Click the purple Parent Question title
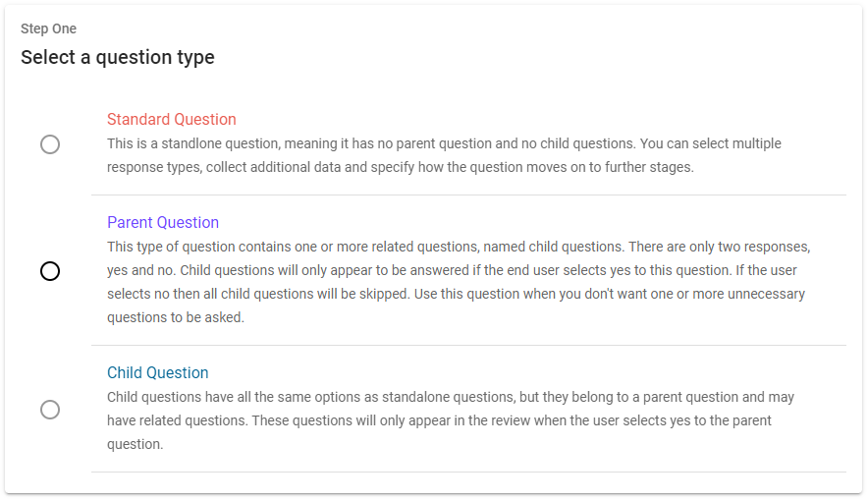 [162, 223]
